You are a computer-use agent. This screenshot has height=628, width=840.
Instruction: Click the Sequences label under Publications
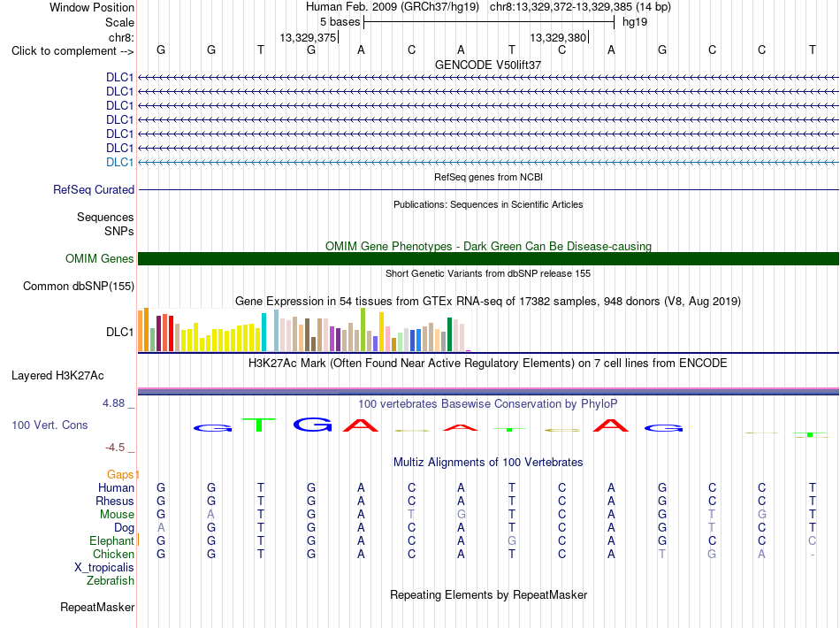(105, 217)
